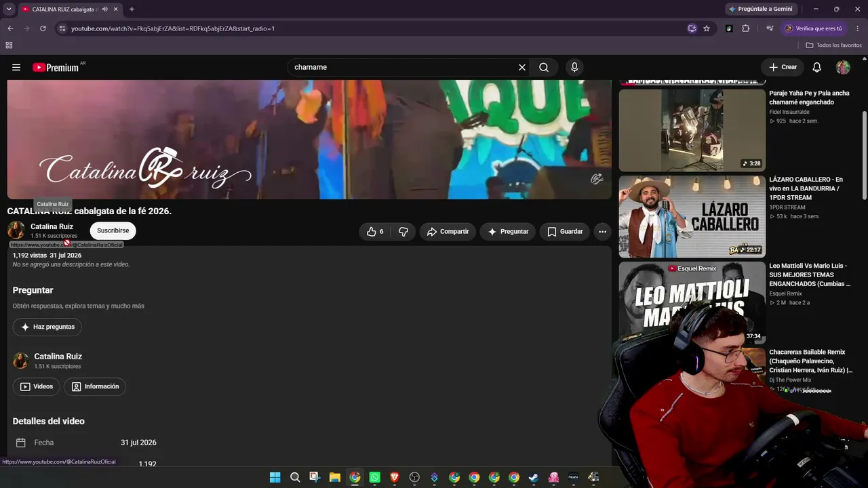868x488 pixels.
Task: Click the Fidel Insaurralde channel name
Action: (789, 112)
